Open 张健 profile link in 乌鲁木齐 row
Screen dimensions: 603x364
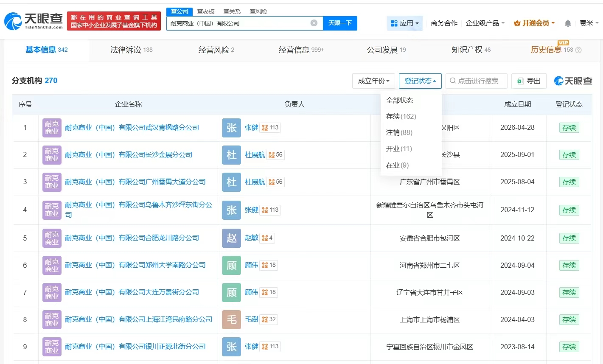tap(252, 210)
